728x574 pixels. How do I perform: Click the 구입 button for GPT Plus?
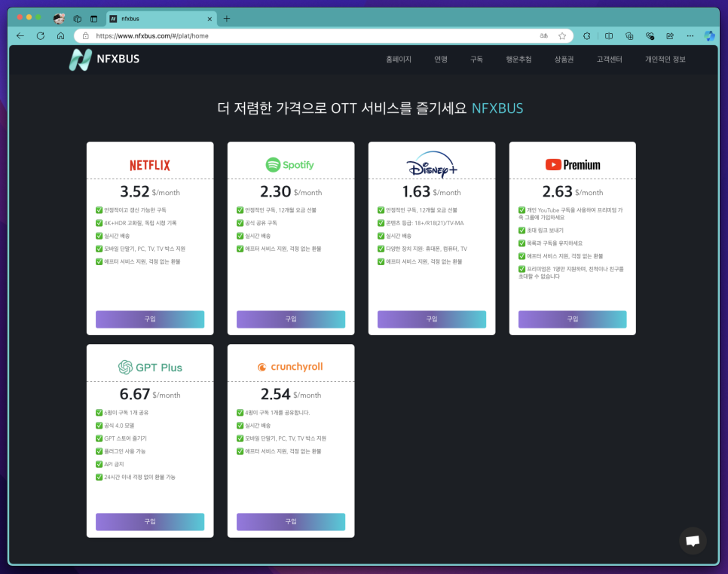(x=150, y=521)
